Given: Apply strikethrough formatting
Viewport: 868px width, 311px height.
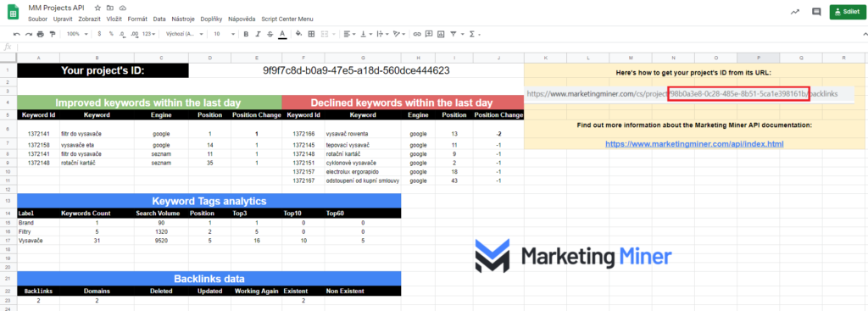Looking at the screenshot, I should pos(270,34).
